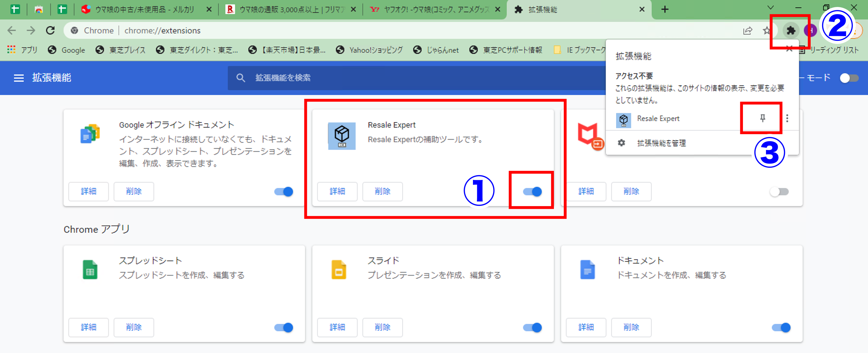Toggle the スプレッドシート app switch
The image size is (868, 353).
pyautogui.click(x=283, y=327)
